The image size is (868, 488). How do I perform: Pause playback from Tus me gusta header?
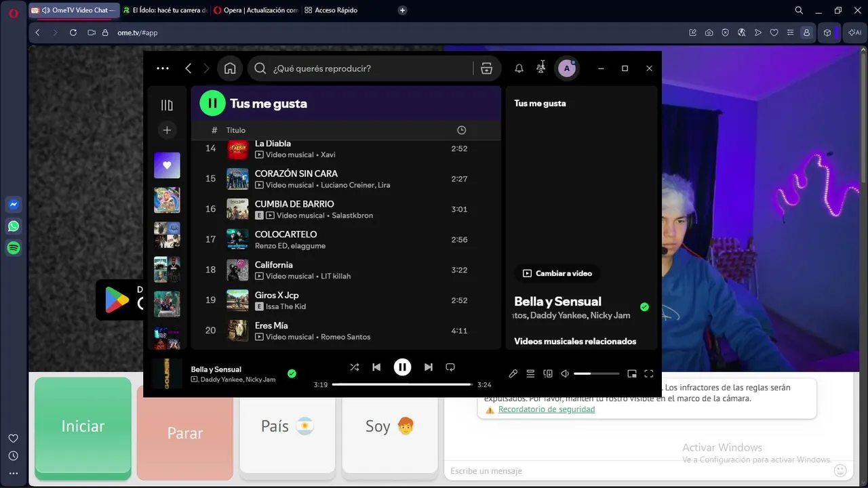click(x=212, y=103)
